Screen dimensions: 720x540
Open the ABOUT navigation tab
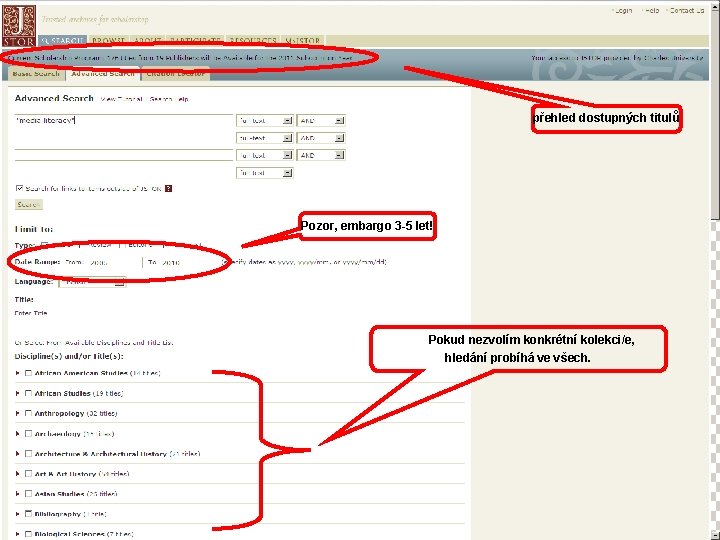tap(147, 40)
